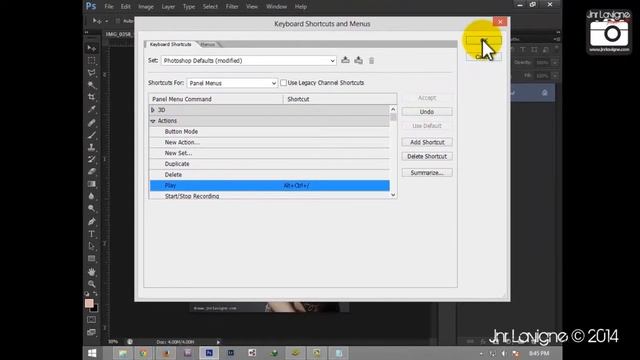
Task: Select the Gradient tool
Action: point(92,184)
